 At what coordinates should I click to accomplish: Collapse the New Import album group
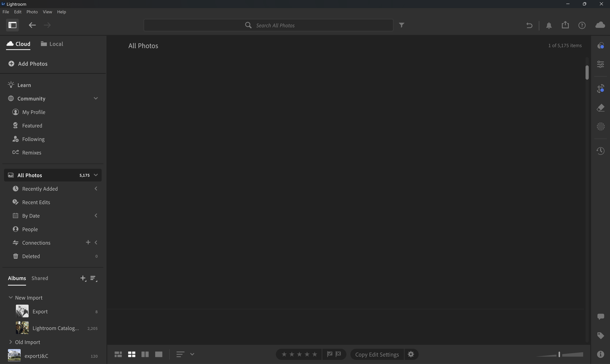coord(10,297)
